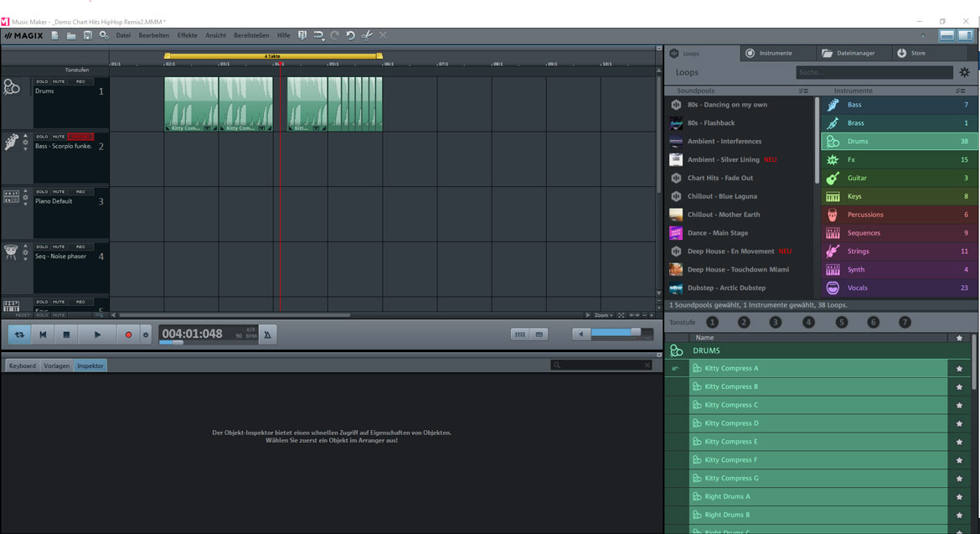Toggle loop playback mode button
The image size is (980, 534).
tap(19, 334)
